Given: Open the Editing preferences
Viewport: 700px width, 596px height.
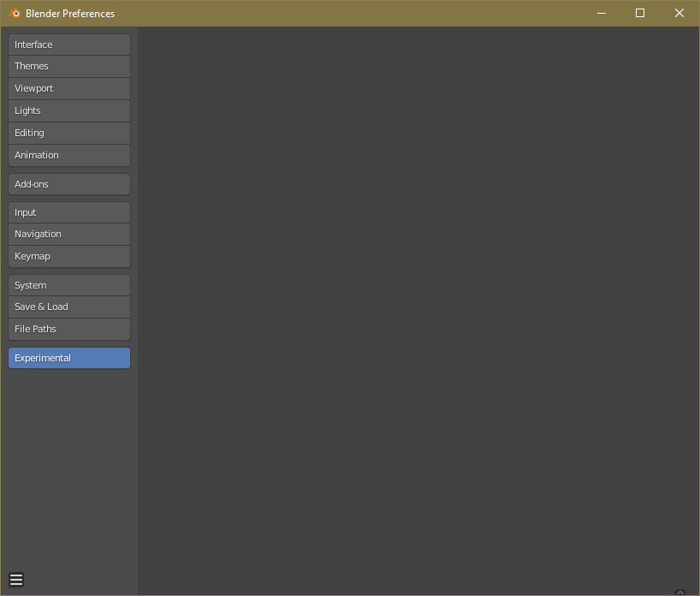Looking at the screenshot, I should click(68, 133).
